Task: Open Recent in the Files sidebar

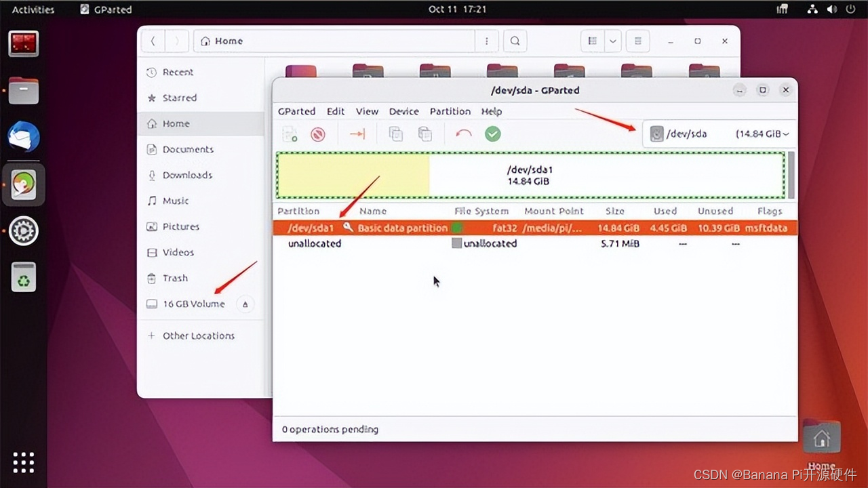Action: coord(201,72)
